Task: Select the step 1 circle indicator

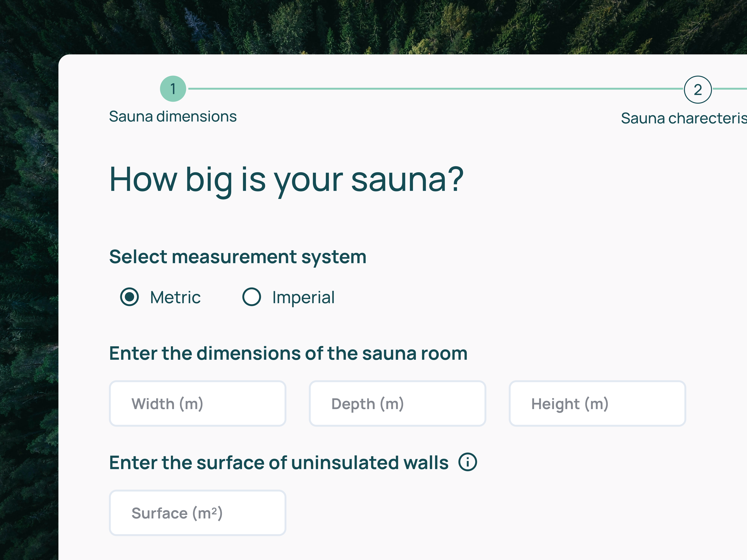Action: coord(173,89)
